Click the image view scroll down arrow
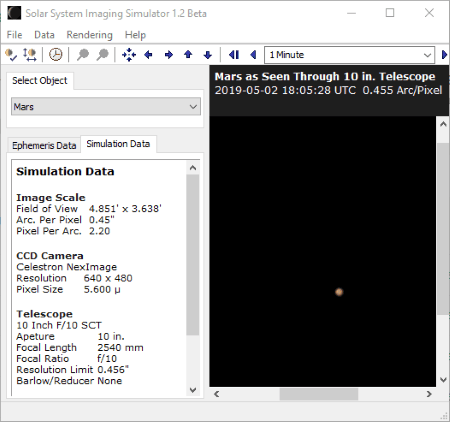 click(x=443, y=380)
